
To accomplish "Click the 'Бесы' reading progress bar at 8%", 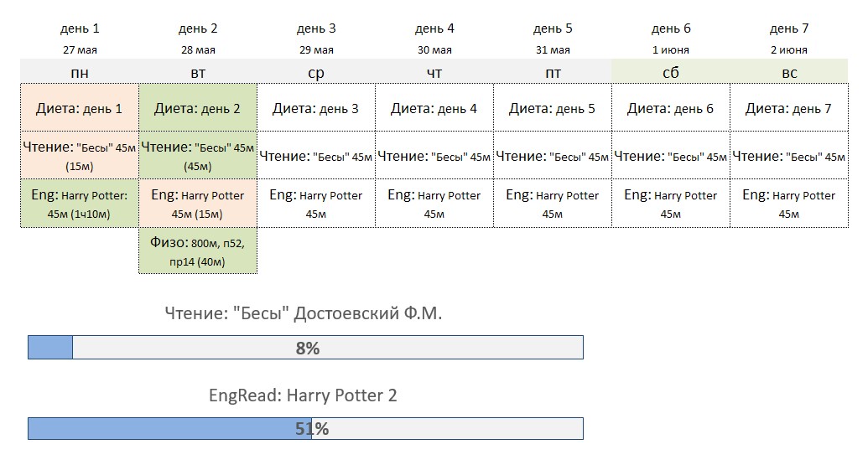I will click(x=305, y=347).
